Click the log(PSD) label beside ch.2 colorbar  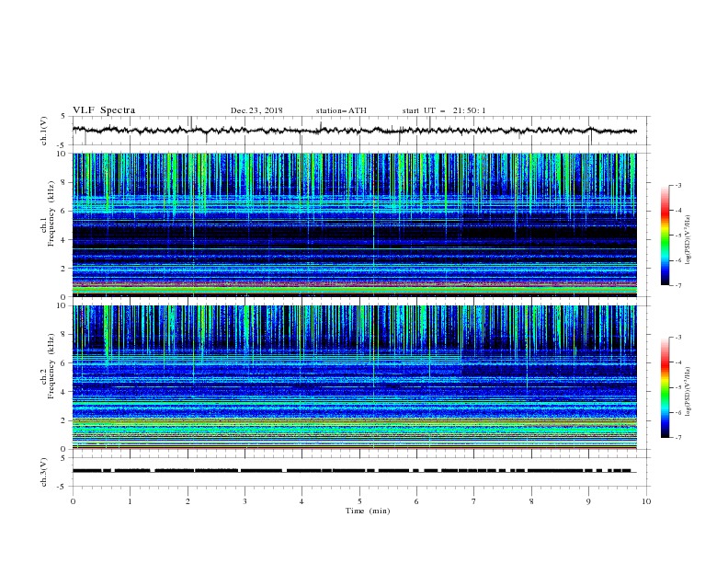(x=688, y=392)
